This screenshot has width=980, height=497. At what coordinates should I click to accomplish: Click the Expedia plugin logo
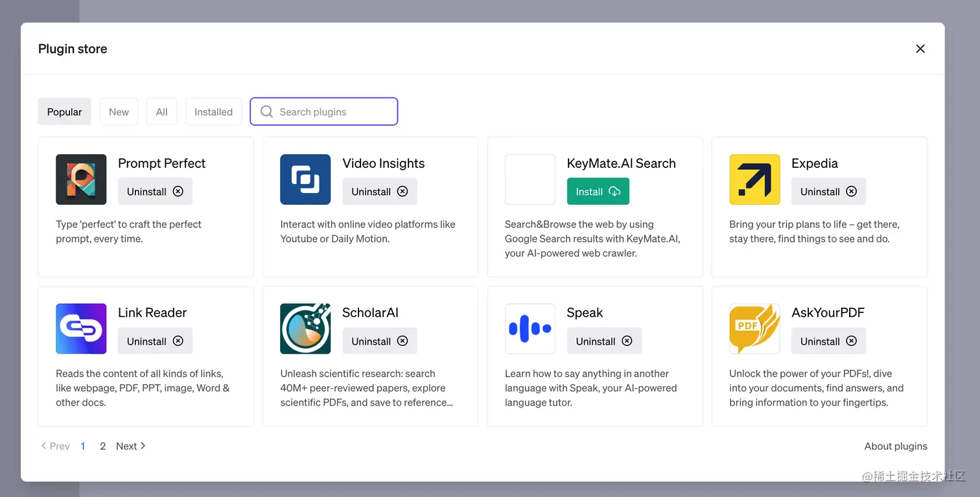[x=754, y=179]
